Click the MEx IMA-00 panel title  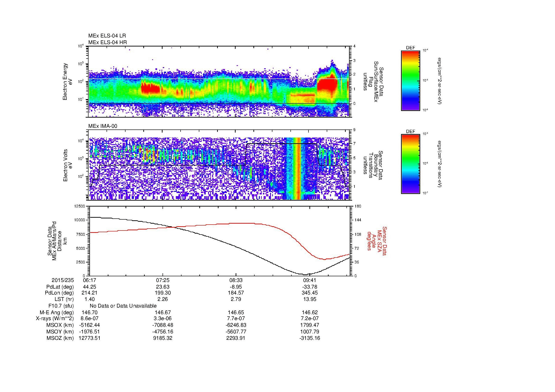(103, 126)
